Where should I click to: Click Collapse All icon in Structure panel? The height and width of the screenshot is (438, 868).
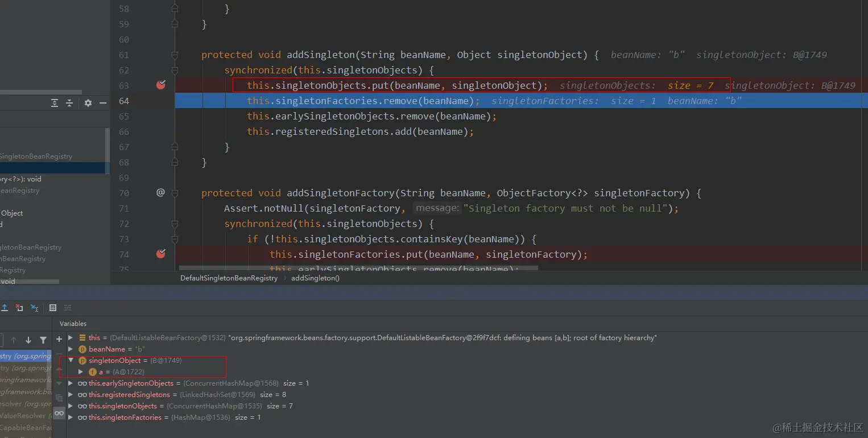pos(69,103)
